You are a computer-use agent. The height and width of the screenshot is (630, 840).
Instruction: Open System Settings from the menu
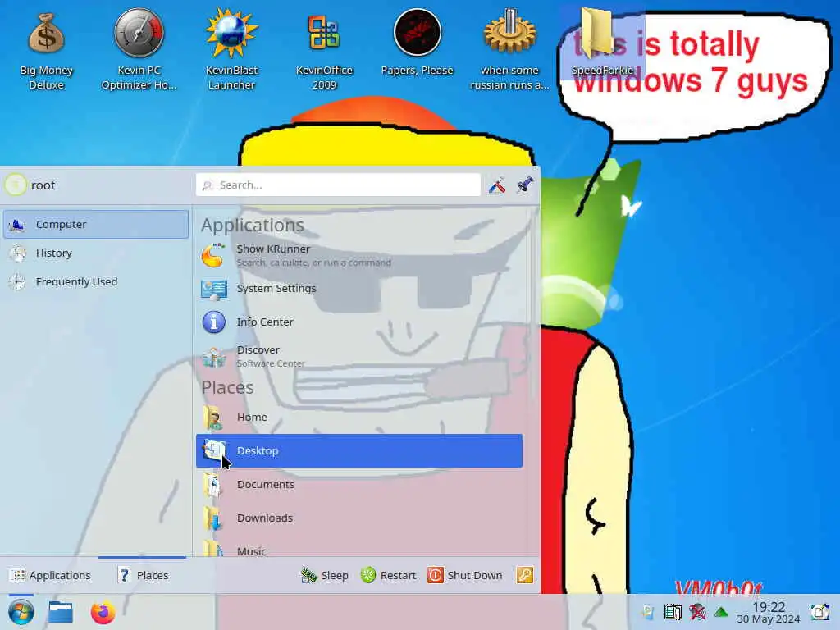pyautogui.click(x=359, y=288)
